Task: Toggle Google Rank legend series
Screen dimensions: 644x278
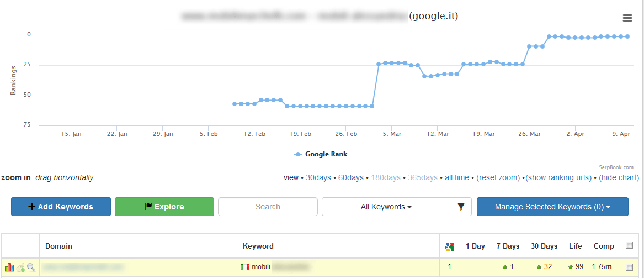Action: point(321,154)
